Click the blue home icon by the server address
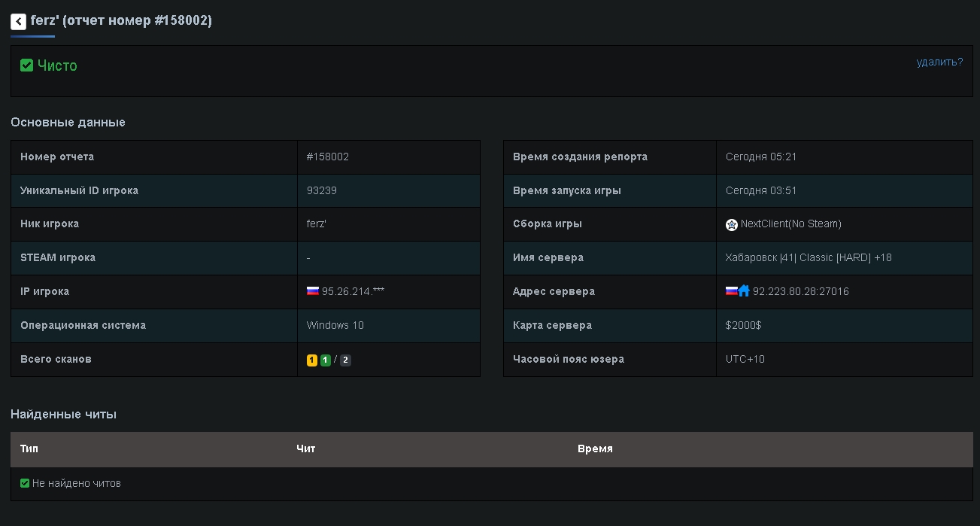This screenshot has width=980, height=526. tap(744, 291)
